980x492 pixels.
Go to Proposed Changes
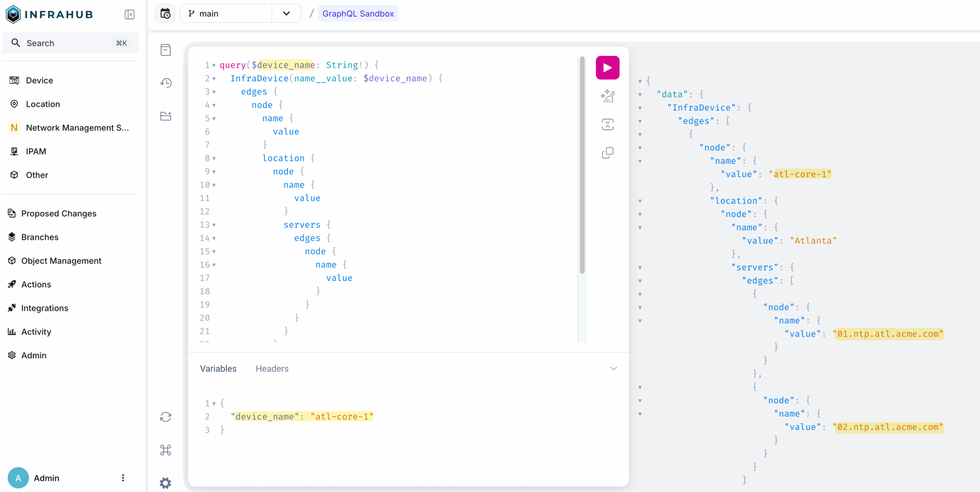70,213
